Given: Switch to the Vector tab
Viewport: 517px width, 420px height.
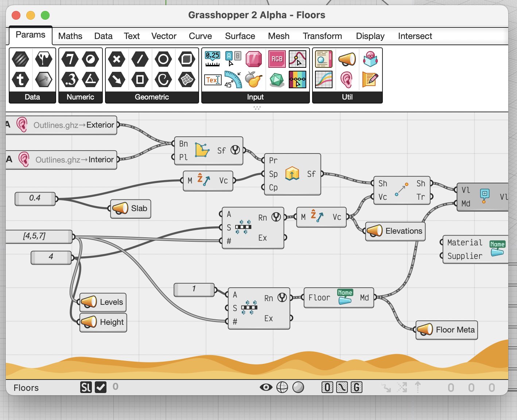Looking at the screenshot, I should click(164, 36).
